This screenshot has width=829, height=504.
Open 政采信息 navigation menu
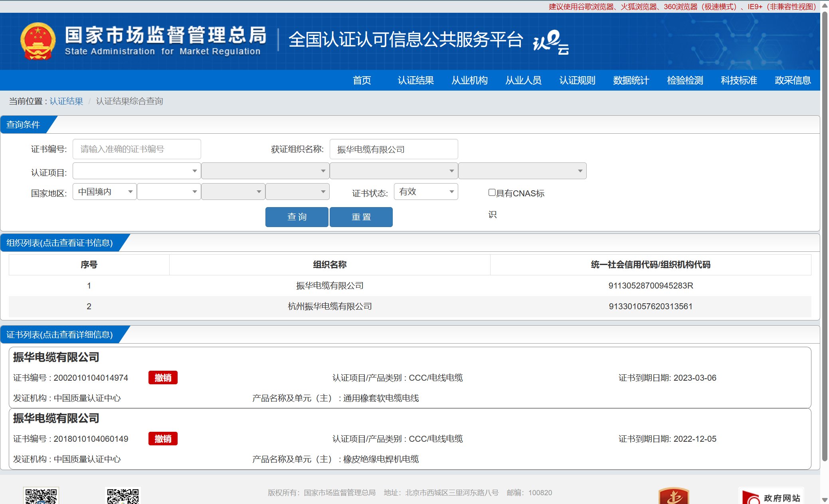(793, 80)
